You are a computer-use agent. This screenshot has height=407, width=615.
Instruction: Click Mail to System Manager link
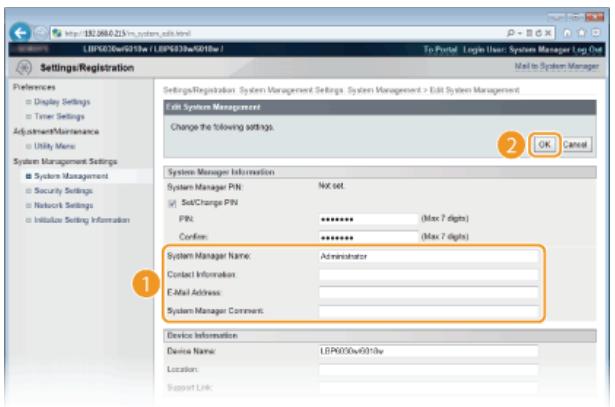coord(557,66)
